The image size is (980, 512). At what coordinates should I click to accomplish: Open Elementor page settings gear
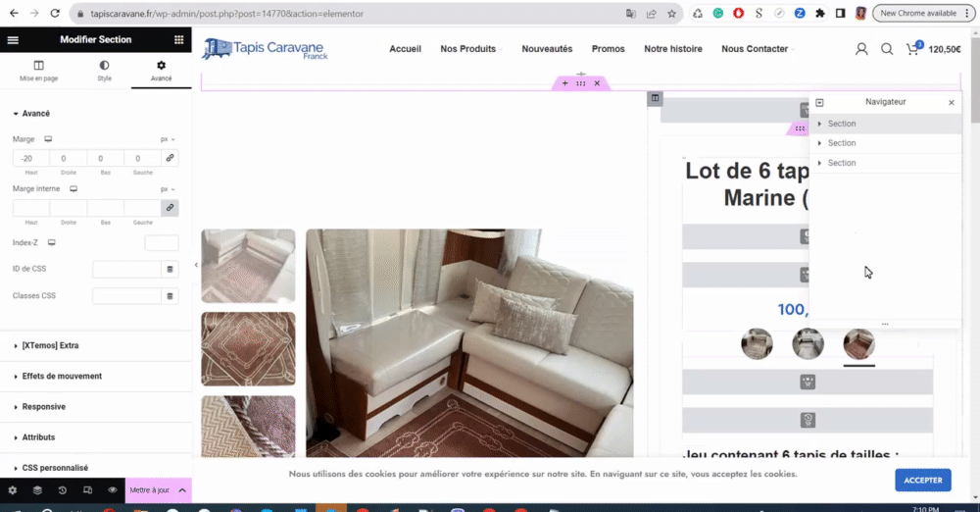pyautogui.click(x=13, y=490)
